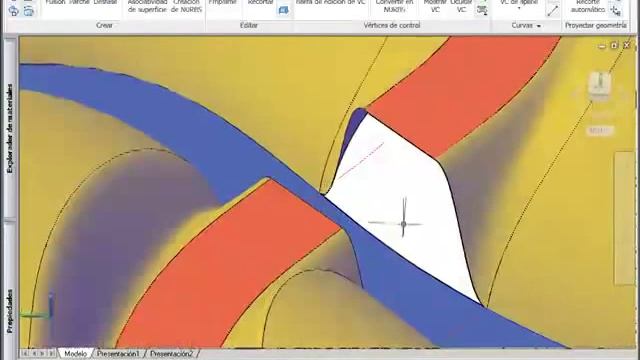The width and height of the screenshot is (640, 360).
Task: Toggle Recorte automático
Action: point(588,6)
